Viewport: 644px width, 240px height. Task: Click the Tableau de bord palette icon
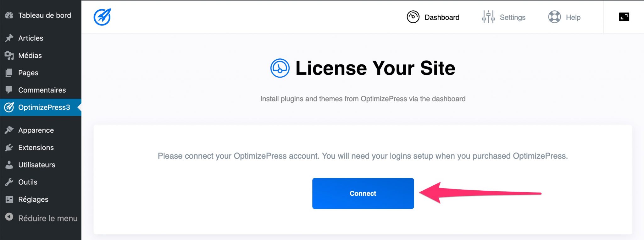pyautogui.click(x=9, y=15)
